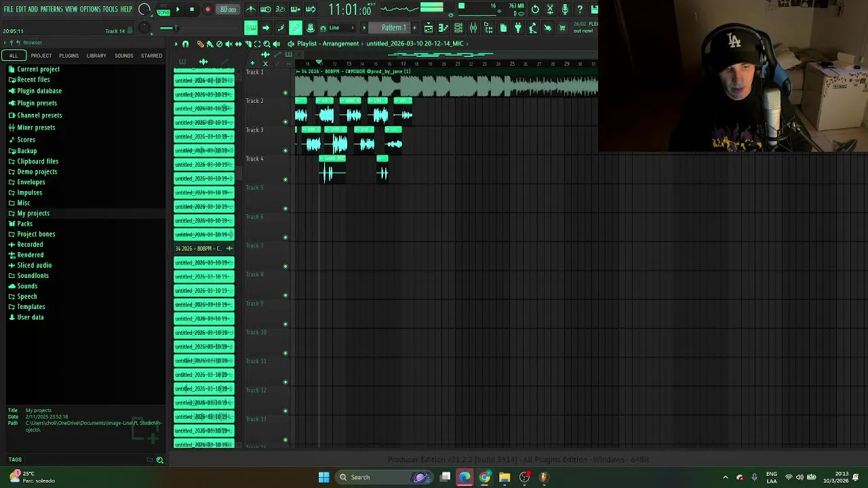Open the Playlist window from the toolbar

pyautogui.click(x=429, y=28)
